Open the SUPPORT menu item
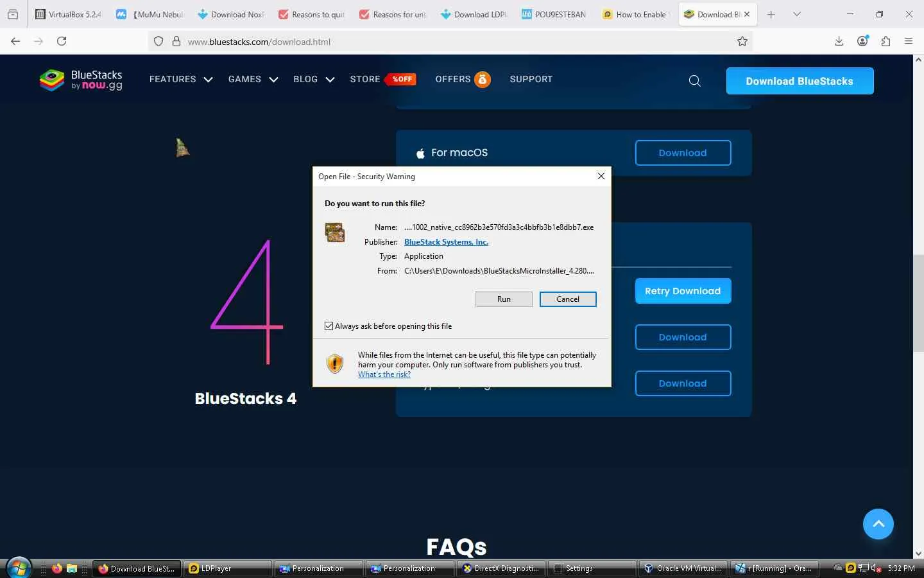The height and width of the screenshot is (578, 924). tap(531, 79)
